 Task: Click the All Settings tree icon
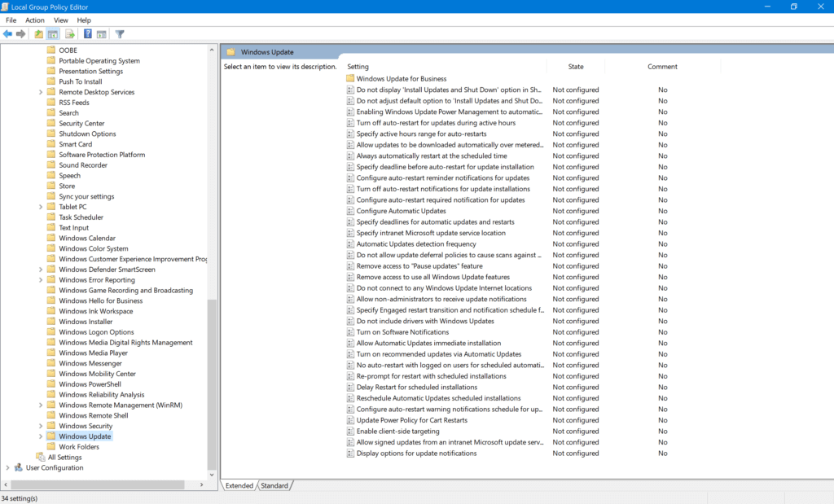tap(41, 457)
